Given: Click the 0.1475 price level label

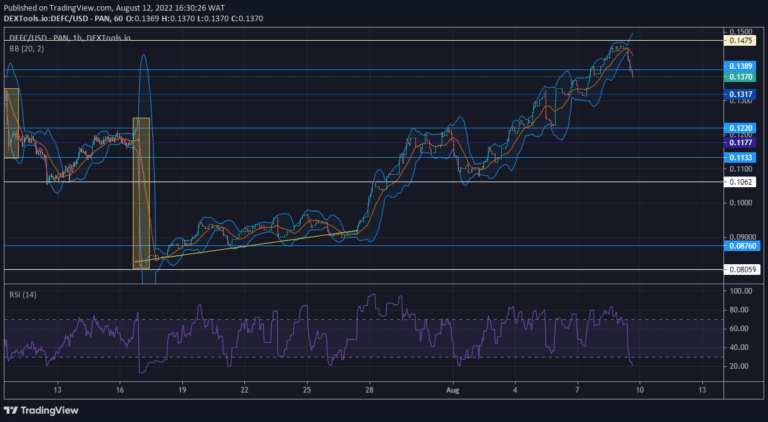Looking at the screenshot, I should 740,41.
